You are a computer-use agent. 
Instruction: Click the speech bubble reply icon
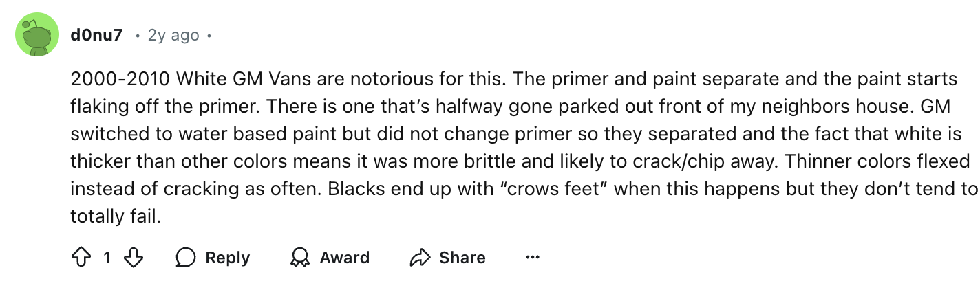coord(186,258)
